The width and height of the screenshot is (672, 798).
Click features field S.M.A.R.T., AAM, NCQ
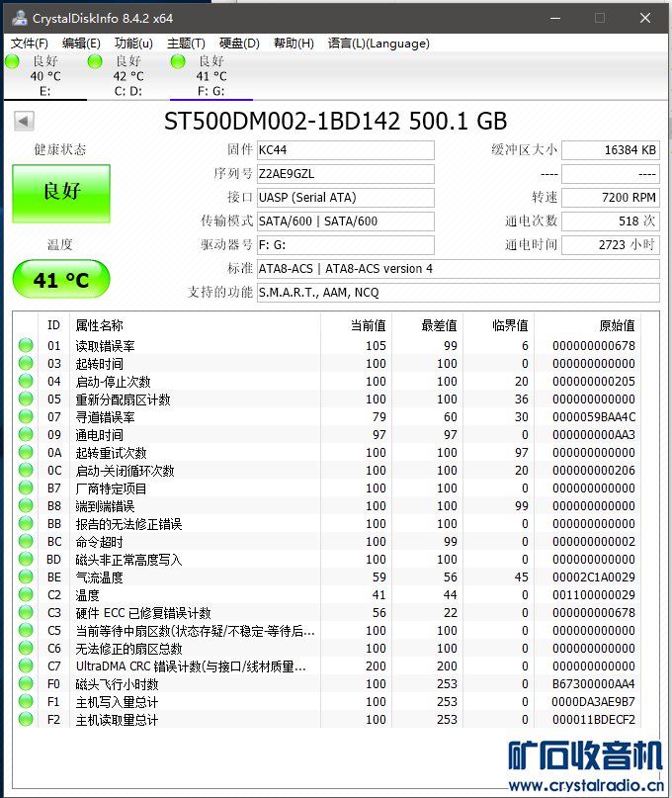tap(459, 293)
